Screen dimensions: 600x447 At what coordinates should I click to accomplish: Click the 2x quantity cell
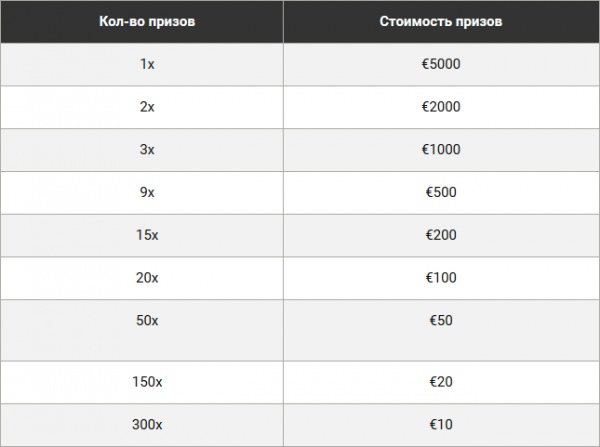click(x=142, y=107)
